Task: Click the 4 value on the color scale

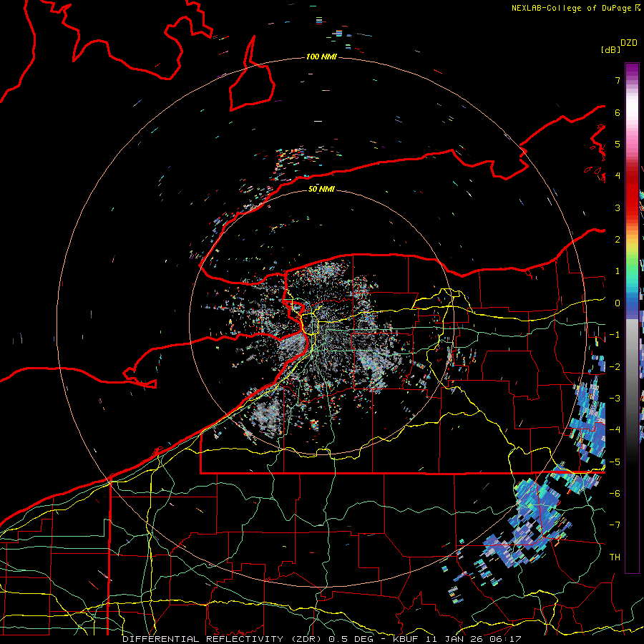Action: [x=618, y=176]
